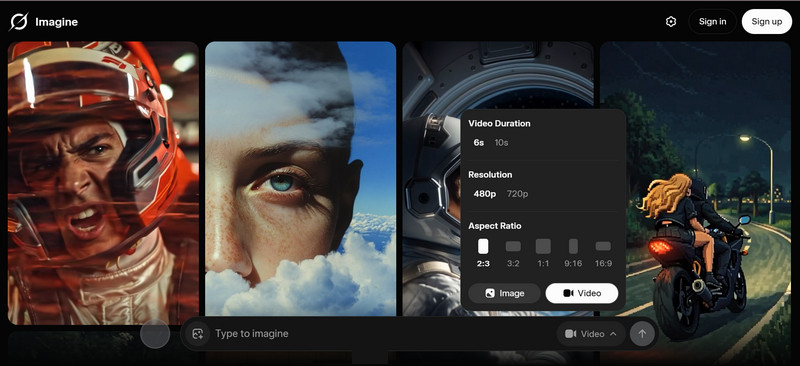
Task: Open settings via the gear icon
Action: pos(671,21)
